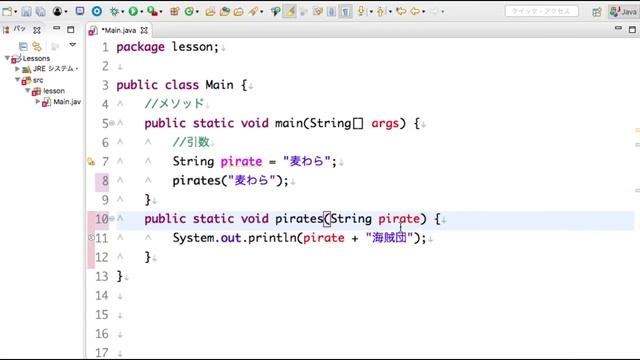
Task: Click the New Java Package icon
Action: point(175,11)
